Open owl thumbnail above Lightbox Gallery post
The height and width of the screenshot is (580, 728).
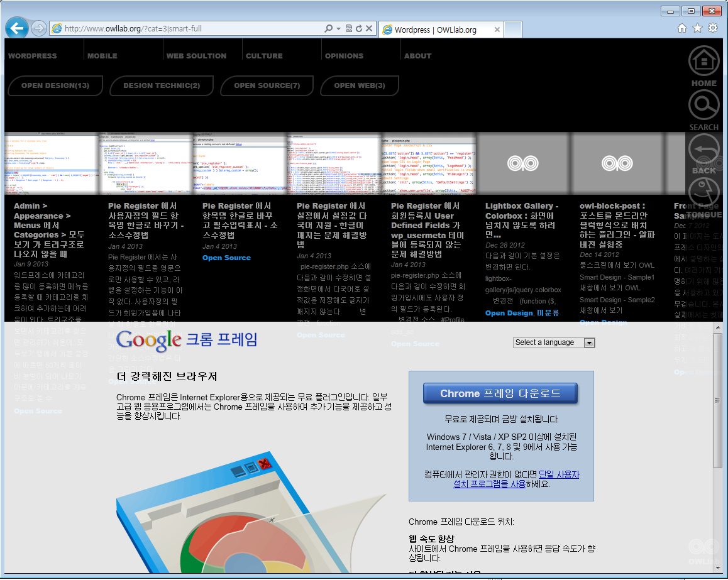[x=523, y=163]
